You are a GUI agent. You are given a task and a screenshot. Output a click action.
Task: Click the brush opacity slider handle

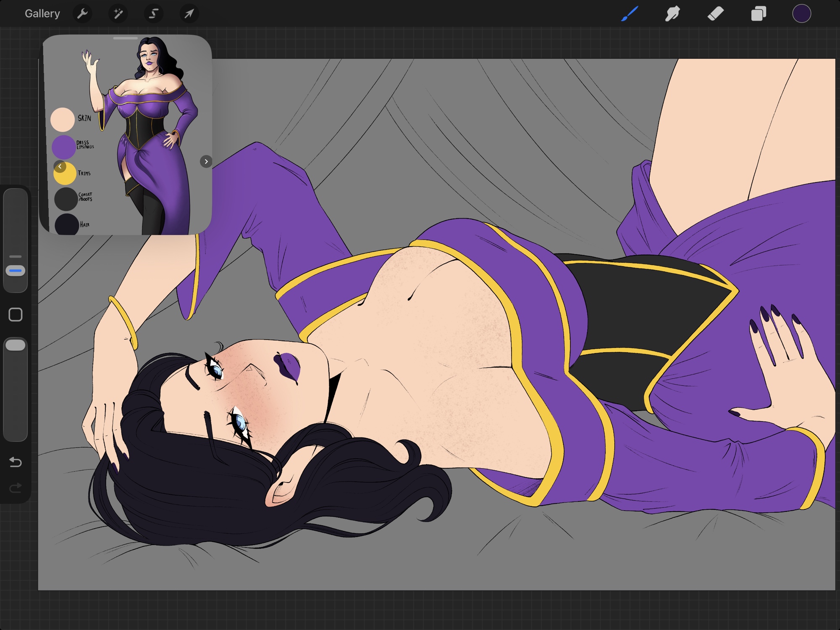point(16,345)
